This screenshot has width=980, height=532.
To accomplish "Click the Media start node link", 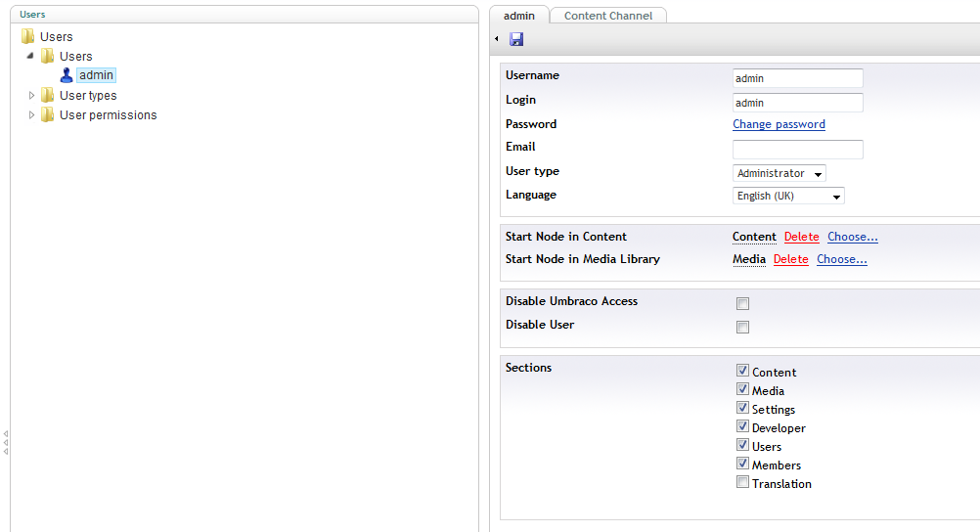I will (x=749, y=259).
